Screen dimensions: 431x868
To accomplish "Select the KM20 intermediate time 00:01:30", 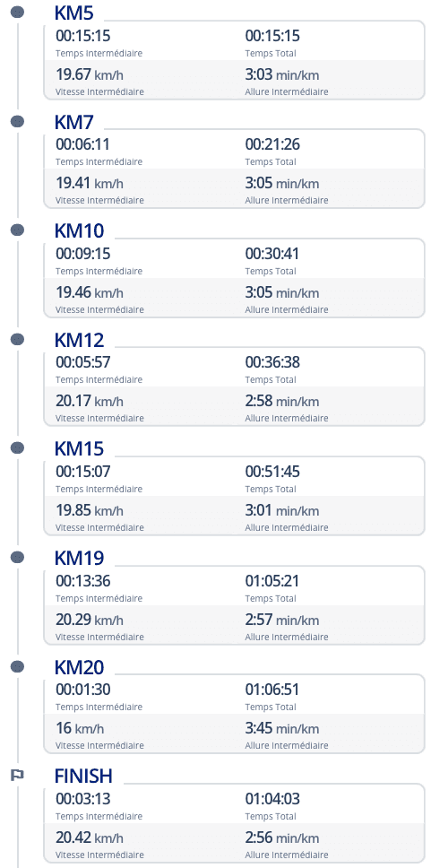I will (x=83, y=690).
